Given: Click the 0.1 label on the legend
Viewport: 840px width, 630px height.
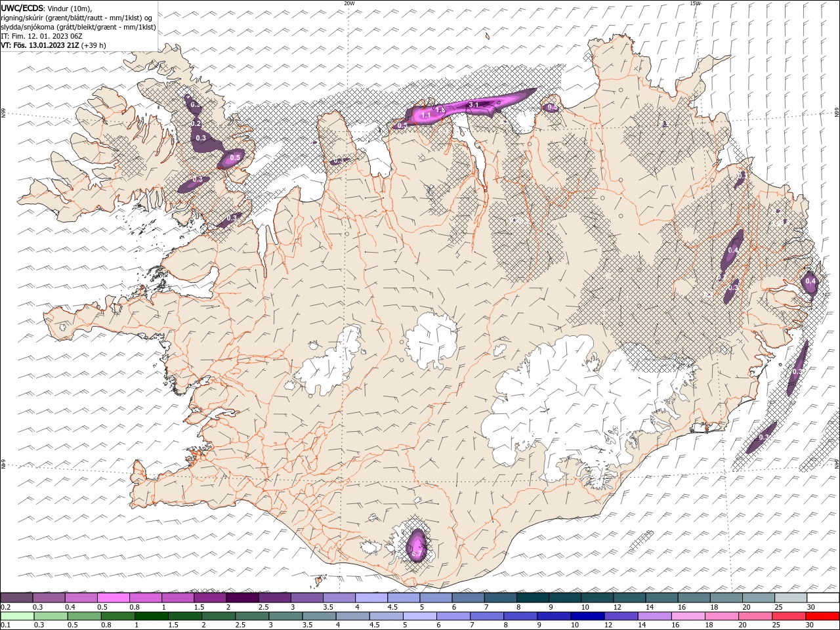Looking at the screenshot, I should 5,625.
